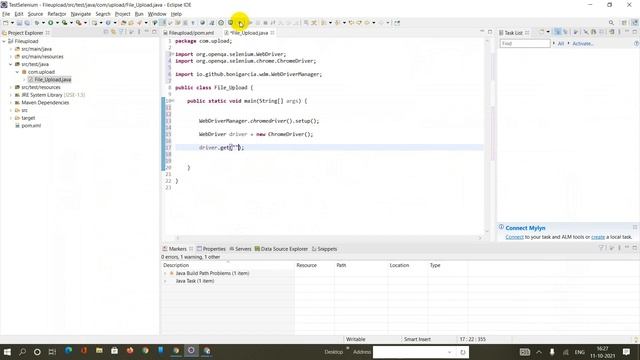Image resolution: width=640 pixels, height=360 pixels.
Task: Maximize the editor area
Action: [x=490, y=32]
